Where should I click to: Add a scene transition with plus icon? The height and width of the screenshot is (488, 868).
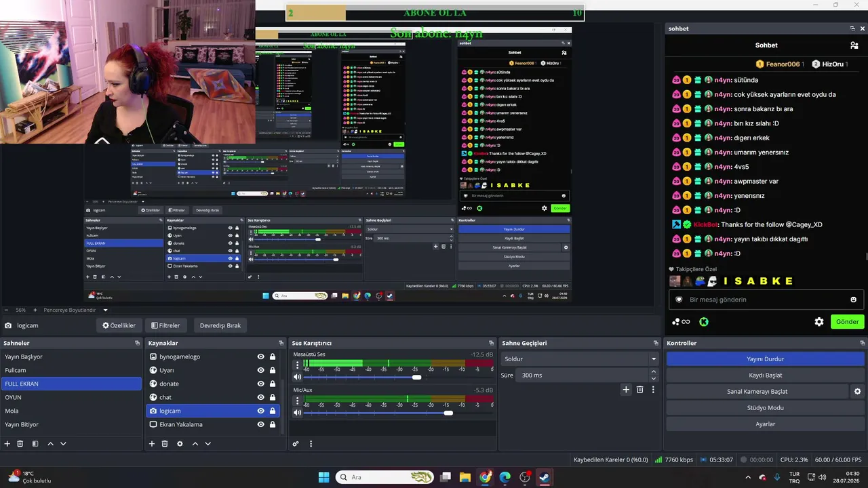pyautogui.click(x=627, y=390)
